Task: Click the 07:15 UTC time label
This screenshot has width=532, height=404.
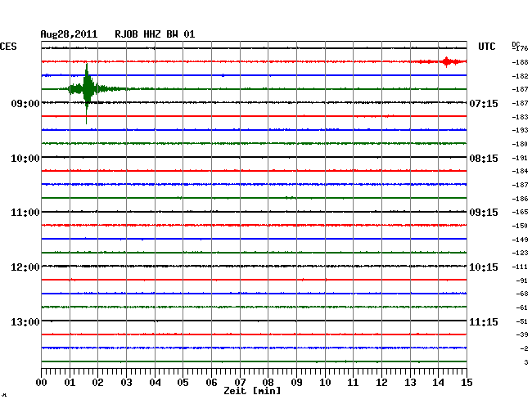Action: (484, 103)
